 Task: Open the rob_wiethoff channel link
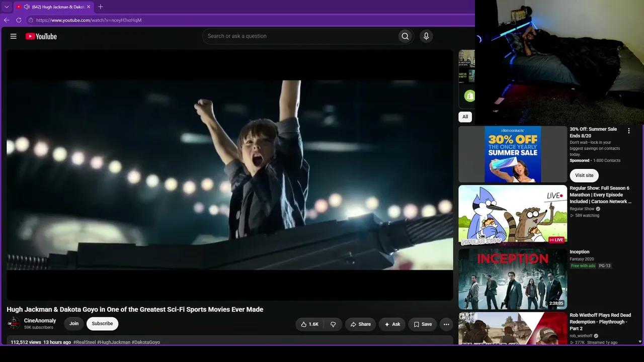coord(581,336)
